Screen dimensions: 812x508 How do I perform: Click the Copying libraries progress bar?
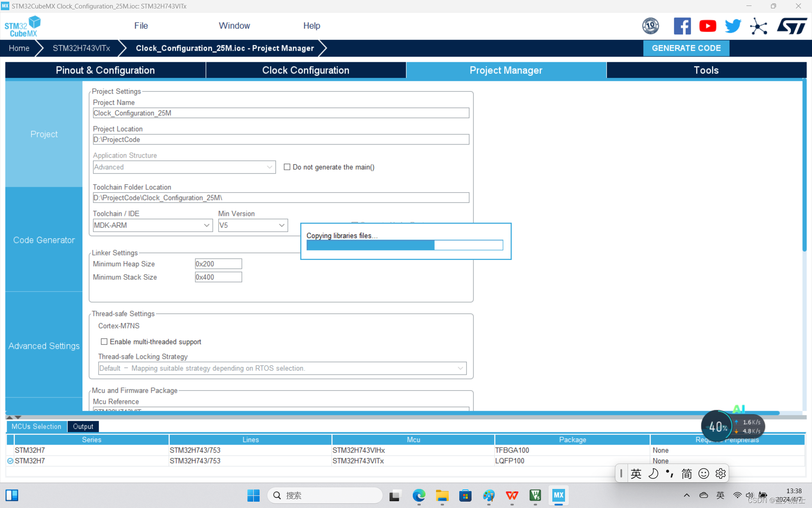point(404,245)
